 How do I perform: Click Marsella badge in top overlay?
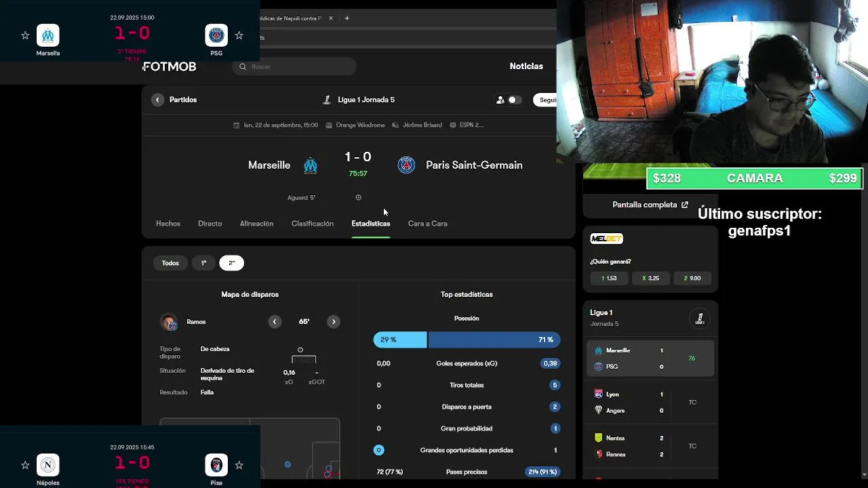point(48,35)
